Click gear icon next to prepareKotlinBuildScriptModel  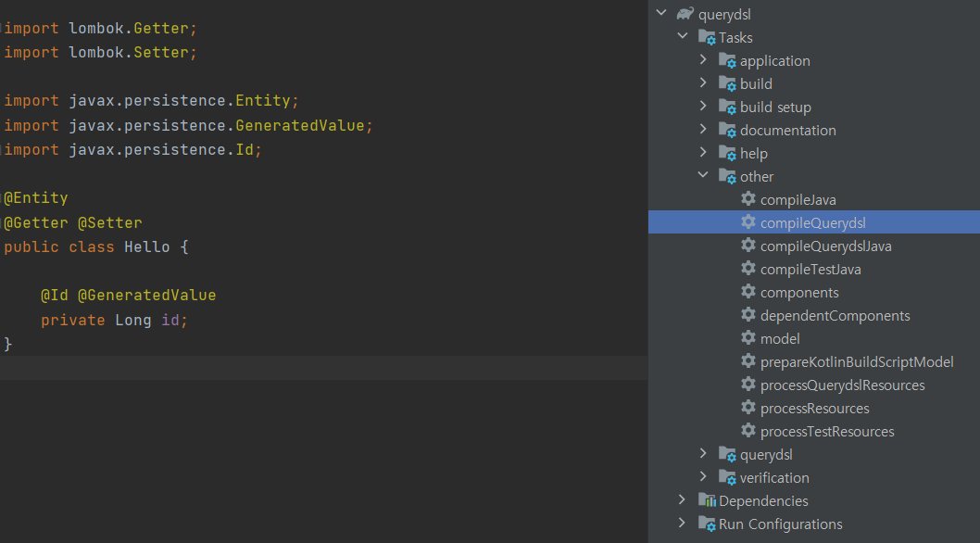pos(748,361)
